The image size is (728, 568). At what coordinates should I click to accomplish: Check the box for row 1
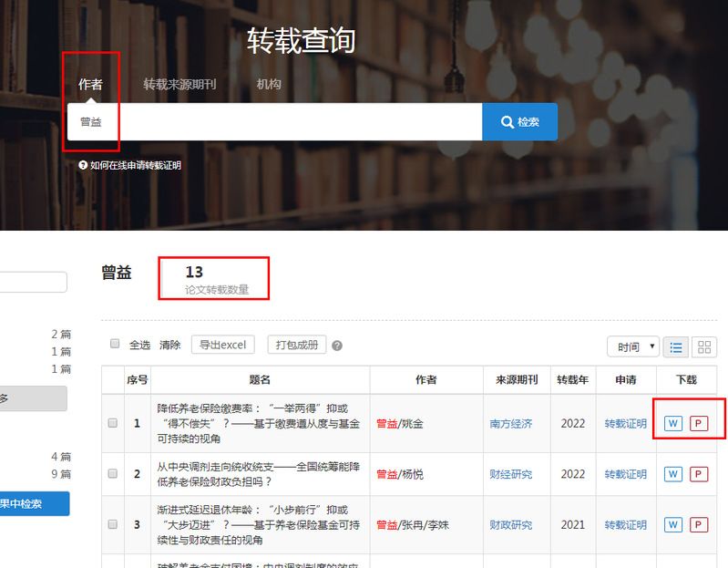[113, 423]
